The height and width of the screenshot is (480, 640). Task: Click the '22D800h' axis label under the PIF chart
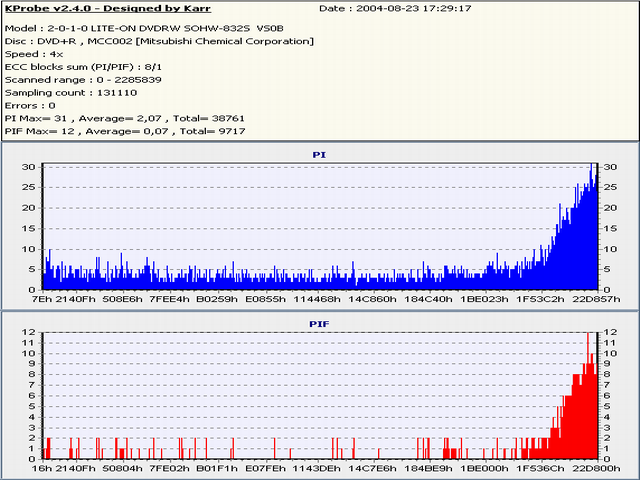coord(596,468)
